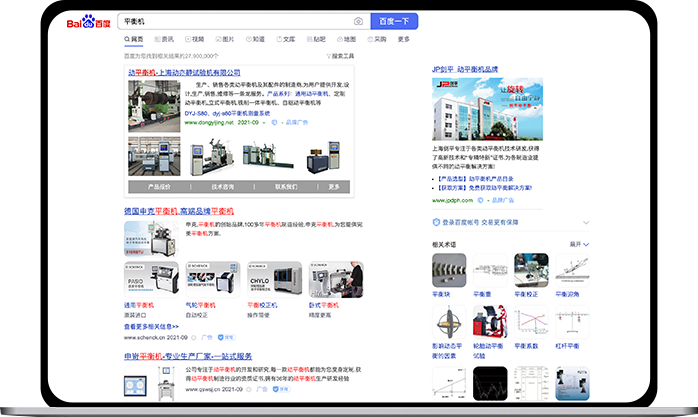Open the 动平衡机-上海动亦静试验机有限公司 result

pyautogui.click(x=184, y=73)
